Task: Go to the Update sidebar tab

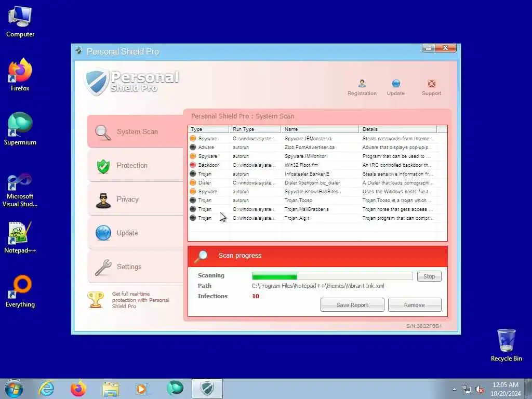Action: (136, 233)
